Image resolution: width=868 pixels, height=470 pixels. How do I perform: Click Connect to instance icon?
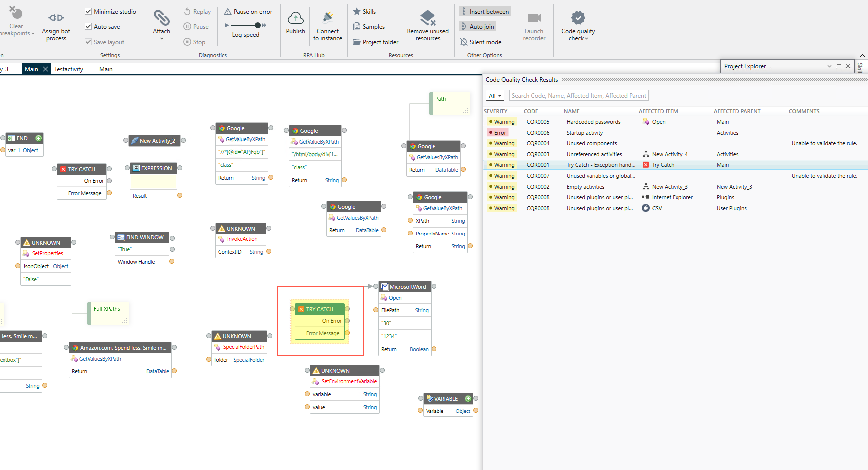(x=328, y=18)
